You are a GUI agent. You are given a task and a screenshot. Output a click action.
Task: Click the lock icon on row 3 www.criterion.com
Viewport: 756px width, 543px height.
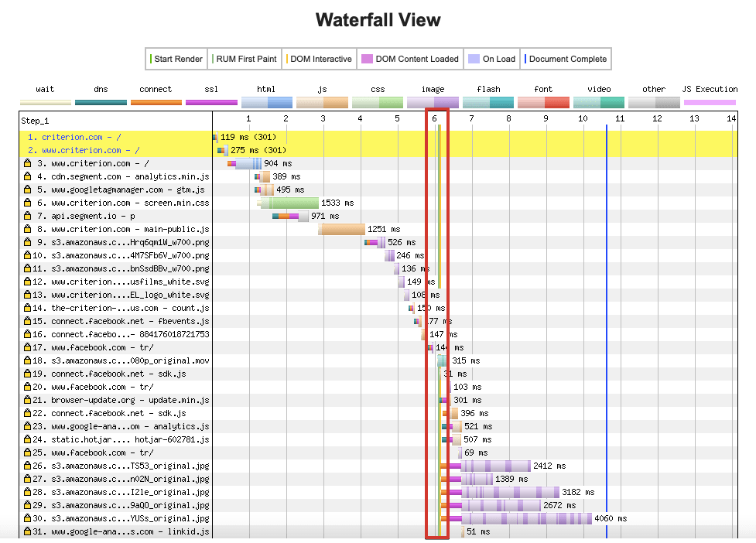(28, 163)
